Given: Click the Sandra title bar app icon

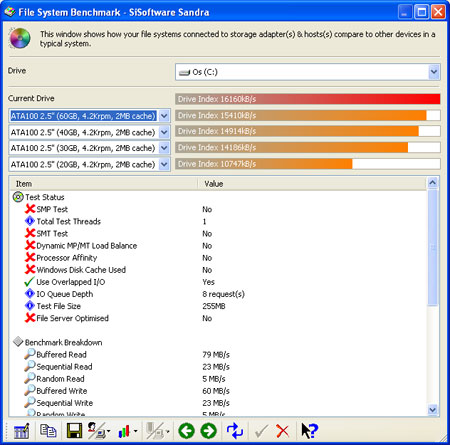Looking at the screenshot, I should coord(10,12).
